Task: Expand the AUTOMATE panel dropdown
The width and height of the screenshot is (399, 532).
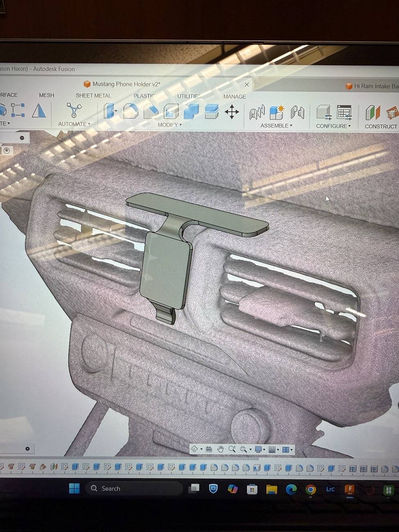Action: (74, 124)
